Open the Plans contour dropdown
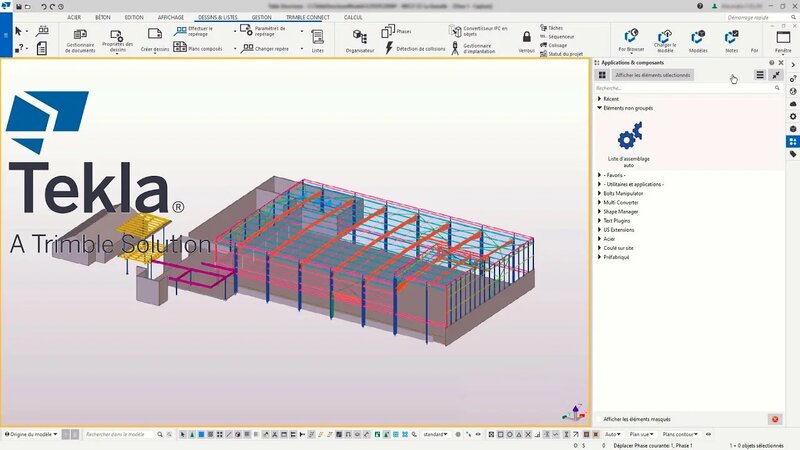The image size is (800, 450). (680, 434)
